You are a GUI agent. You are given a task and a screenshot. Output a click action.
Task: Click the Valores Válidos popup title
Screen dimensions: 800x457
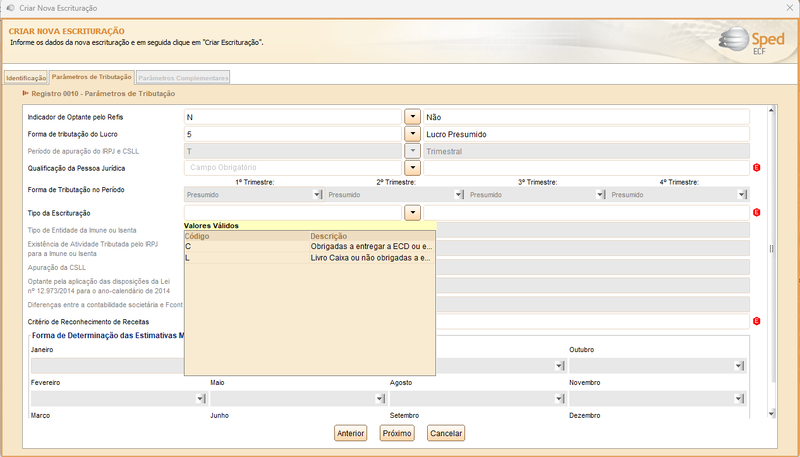[x=211, y=225]
